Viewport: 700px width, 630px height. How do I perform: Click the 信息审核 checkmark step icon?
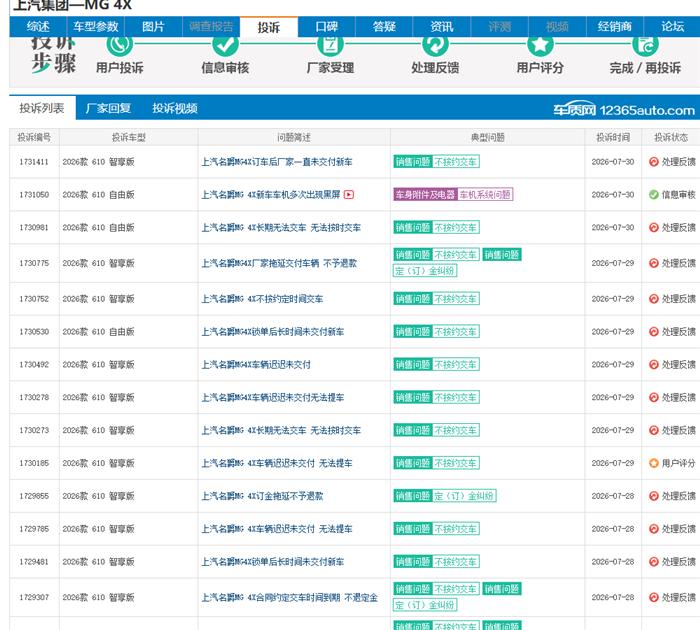click(x=225, y=45)
